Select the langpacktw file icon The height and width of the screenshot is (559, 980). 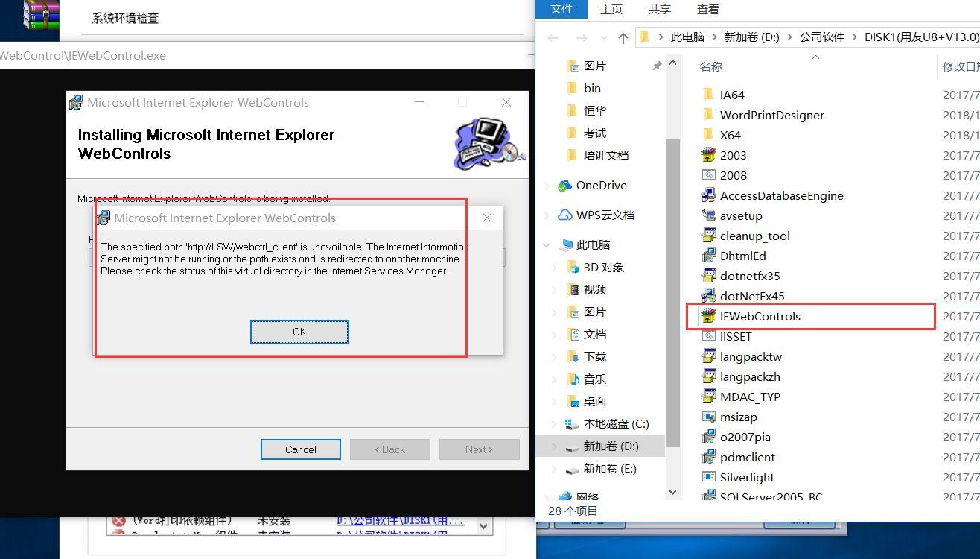[709, 356]
